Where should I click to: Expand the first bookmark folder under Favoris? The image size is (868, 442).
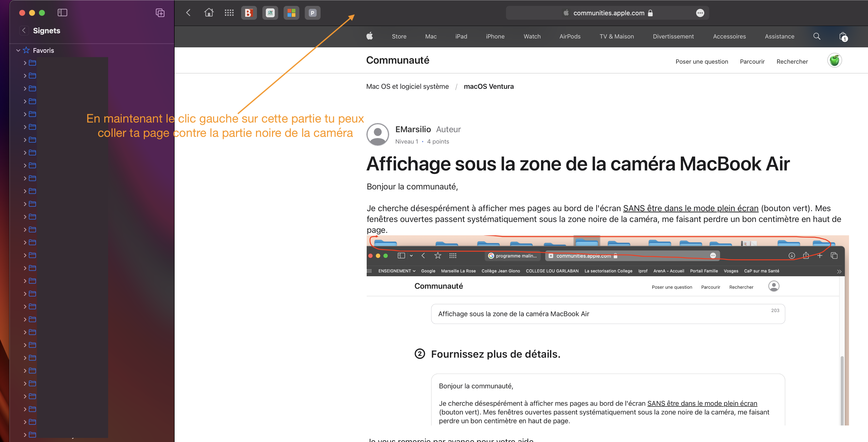25,63
